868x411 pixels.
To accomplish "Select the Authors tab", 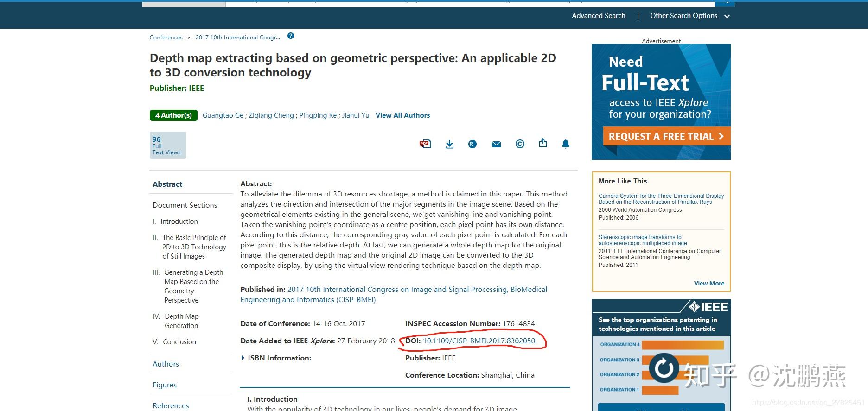I will pos(166,364).
